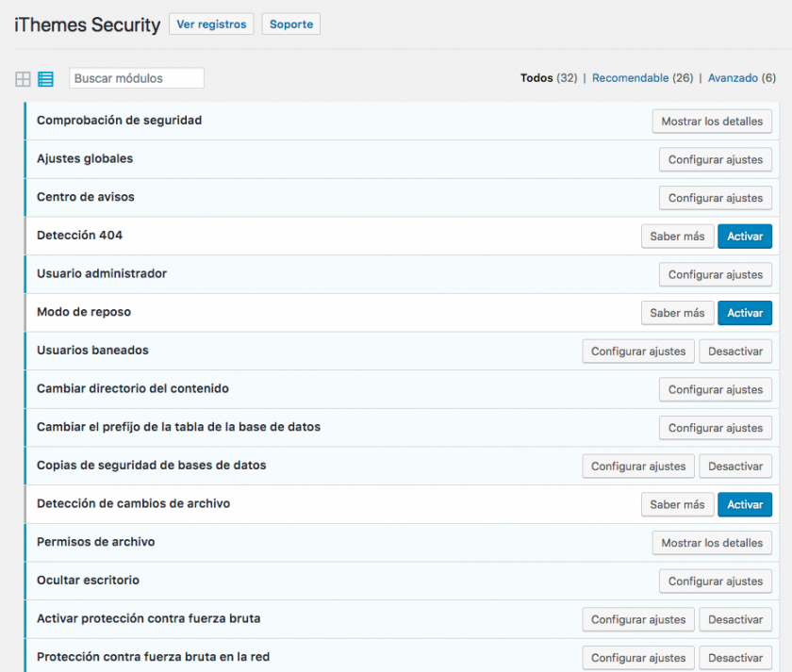Open Ver registros button

(x=211, y=25)
